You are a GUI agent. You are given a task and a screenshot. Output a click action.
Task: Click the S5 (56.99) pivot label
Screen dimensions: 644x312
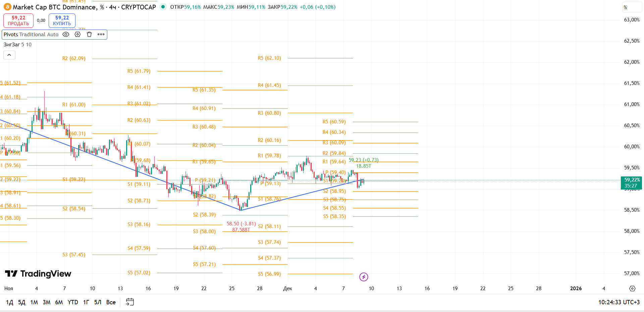(x=269, y=274)
